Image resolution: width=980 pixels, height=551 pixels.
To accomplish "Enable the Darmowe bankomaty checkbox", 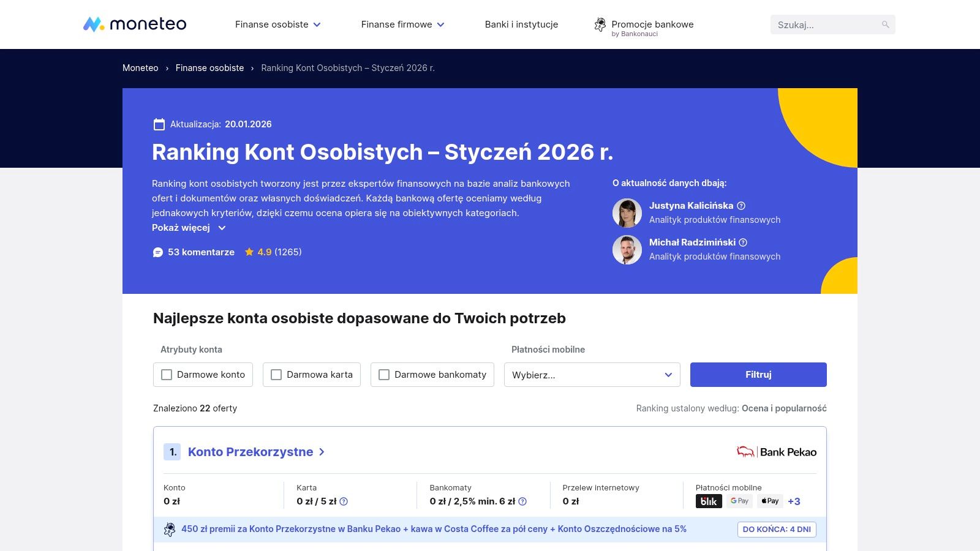I will coord(384,375).
